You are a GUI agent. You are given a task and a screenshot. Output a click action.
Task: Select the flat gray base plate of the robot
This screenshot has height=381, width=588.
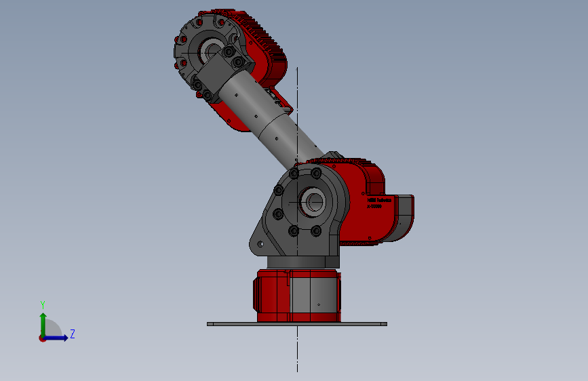point(297,324)
